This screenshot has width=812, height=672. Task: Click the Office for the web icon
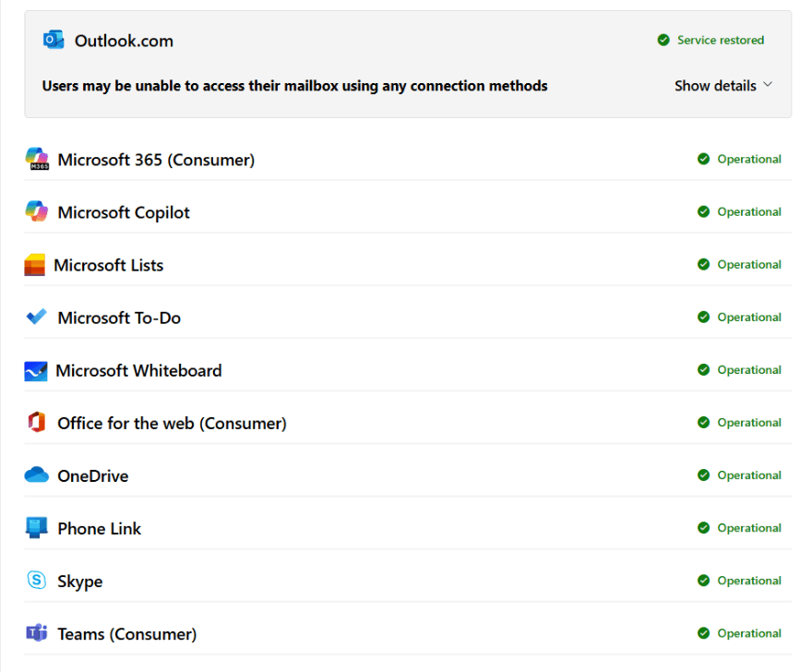click(37, 423)
